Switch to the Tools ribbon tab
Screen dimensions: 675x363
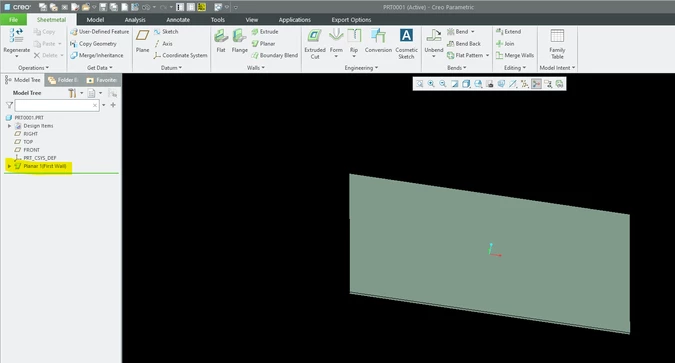pyautogui.click(x=217, y=20)
